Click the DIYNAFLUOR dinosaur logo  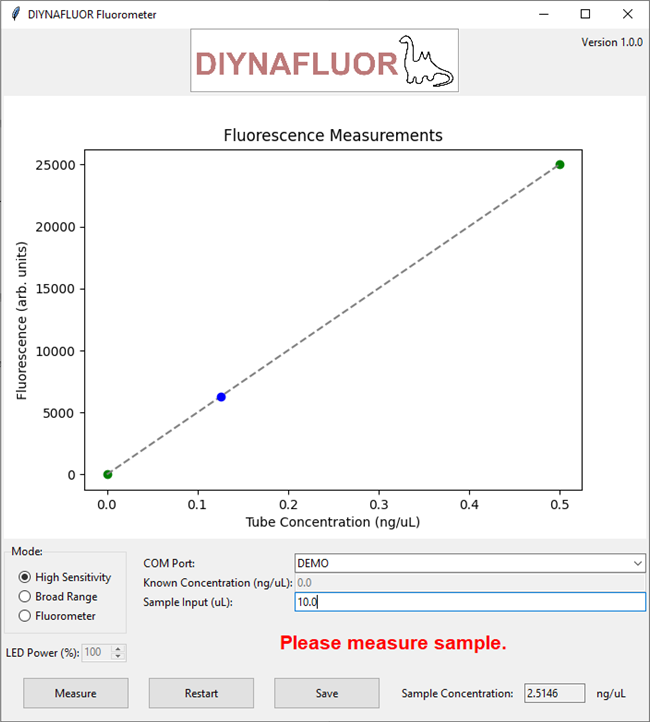tap(325, 60)
